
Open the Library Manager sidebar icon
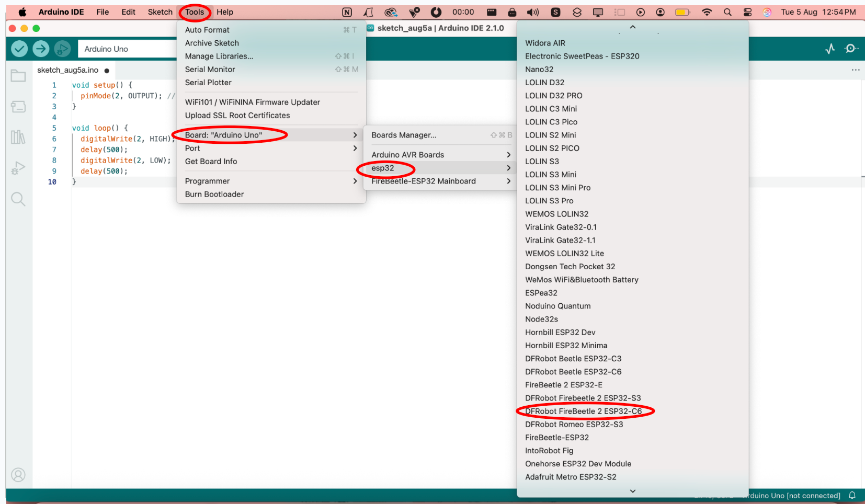coord(18,137)
